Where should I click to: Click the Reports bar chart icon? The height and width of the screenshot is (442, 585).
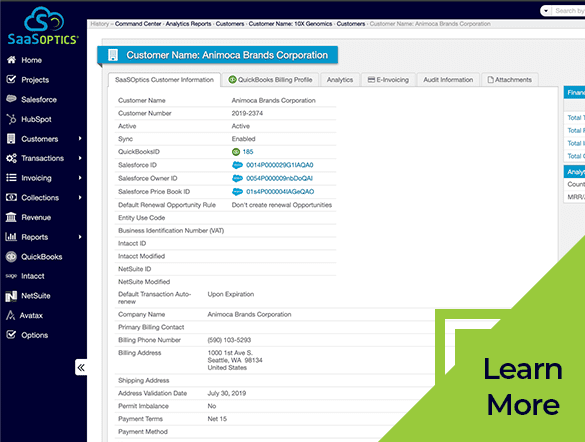(11, 236)
